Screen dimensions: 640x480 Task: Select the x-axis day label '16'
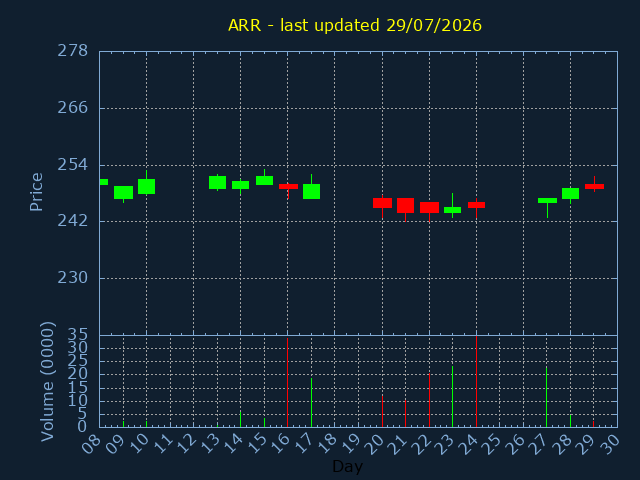(281, 443)
